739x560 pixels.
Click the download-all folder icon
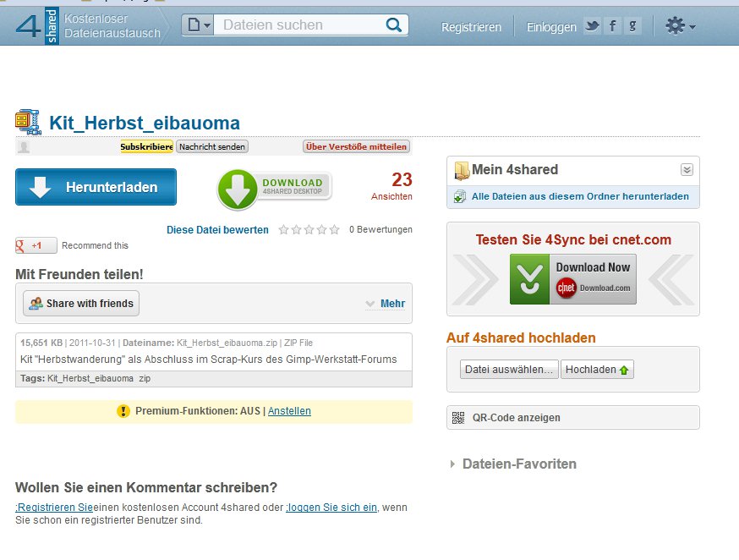point(459,196)
